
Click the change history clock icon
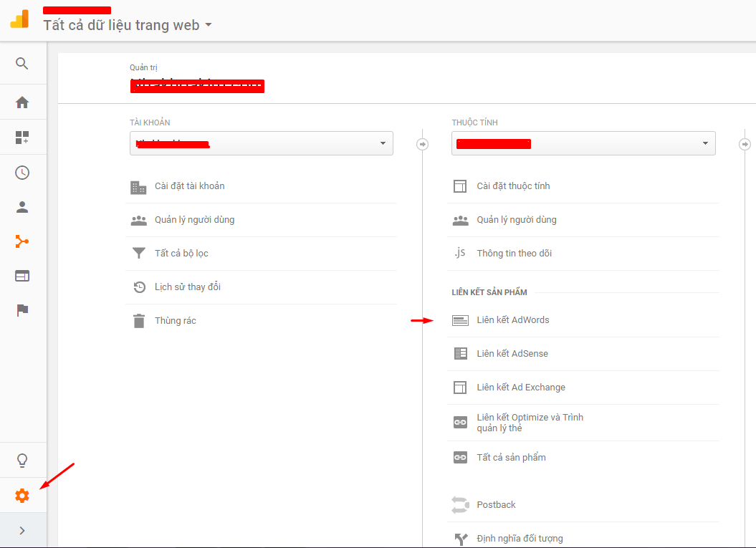[139, 287]
